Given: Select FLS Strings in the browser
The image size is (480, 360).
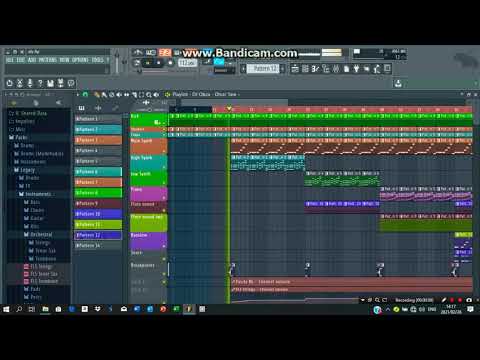Looking at the screenshot, I should tap(41, 266).
